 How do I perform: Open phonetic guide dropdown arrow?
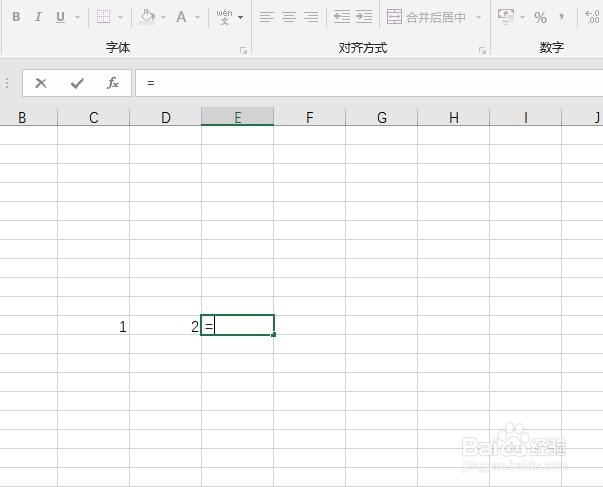241,17
